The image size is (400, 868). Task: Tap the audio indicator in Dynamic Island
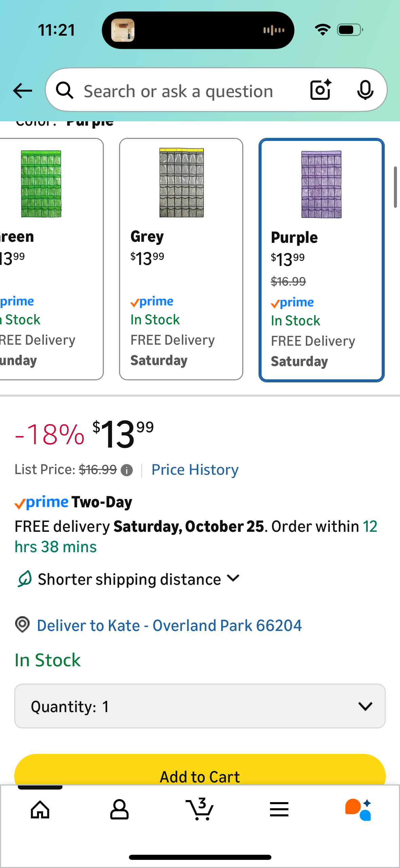click(274, 30)
